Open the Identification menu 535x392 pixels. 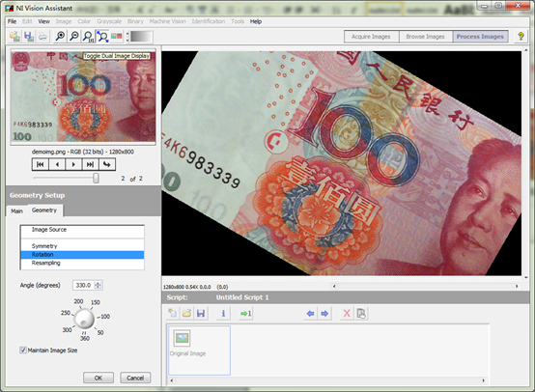209,21
